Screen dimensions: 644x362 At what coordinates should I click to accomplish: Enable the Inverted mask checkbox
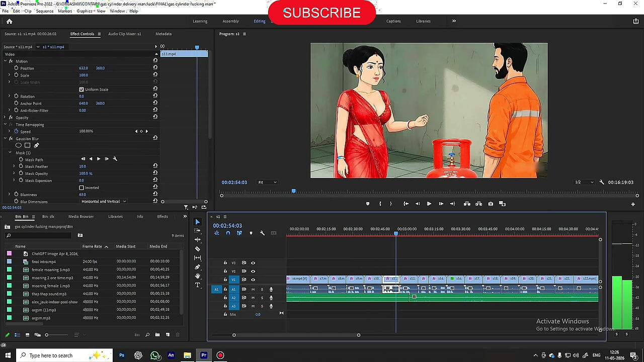coord(82,188)
